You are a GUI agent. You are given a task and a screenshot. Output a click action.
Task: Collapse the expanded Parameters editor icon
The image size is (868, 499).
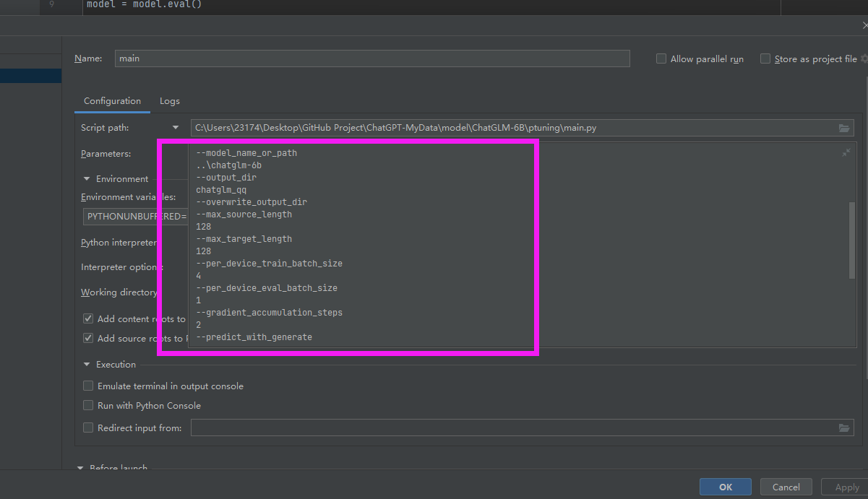pos(846,153)
